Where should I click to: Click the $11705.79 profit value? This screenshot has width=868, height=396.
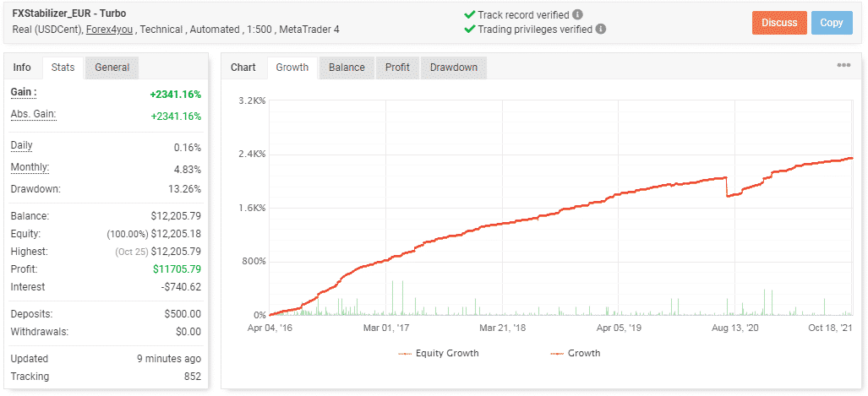coord(177,269)
